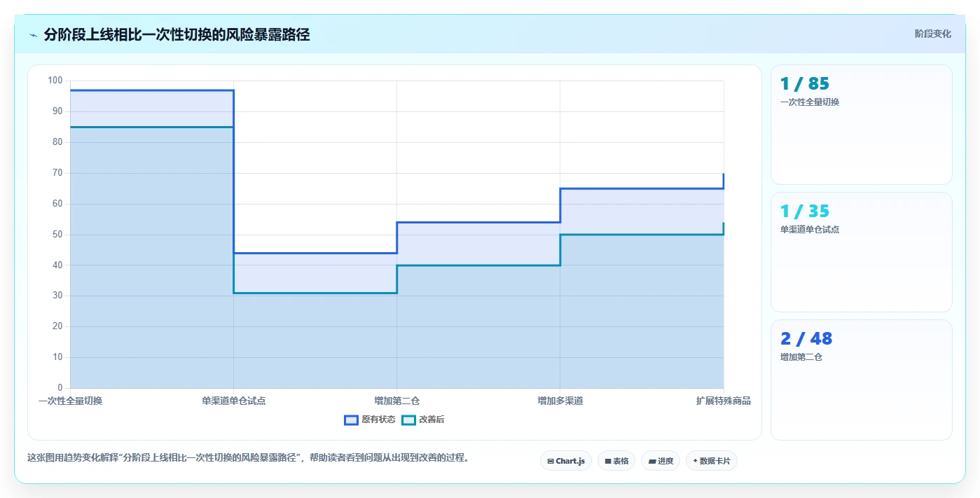Image resolution: width=980 pixels, height=498 pixels.
Task: Click the chart description sentence below chart
Action: [x=248, y=457]
